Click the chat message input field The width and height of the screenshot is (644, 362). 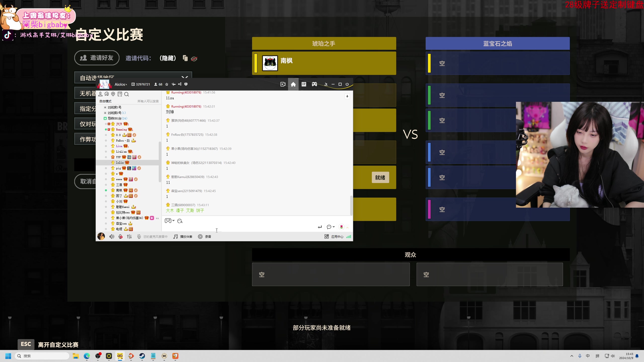239,228
